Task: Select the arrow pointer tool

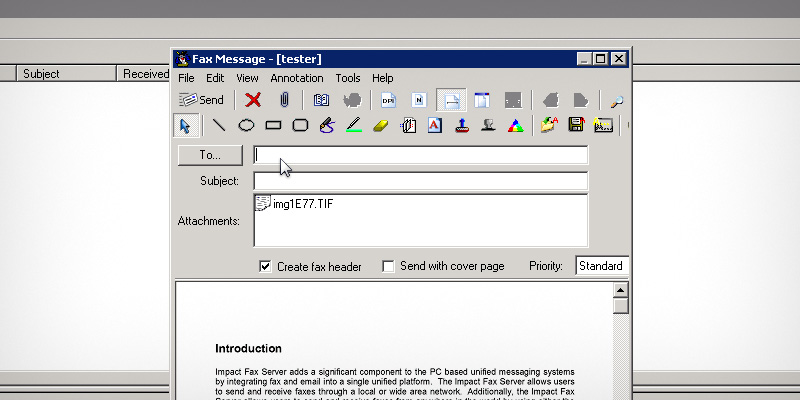Action: point(185,126)
